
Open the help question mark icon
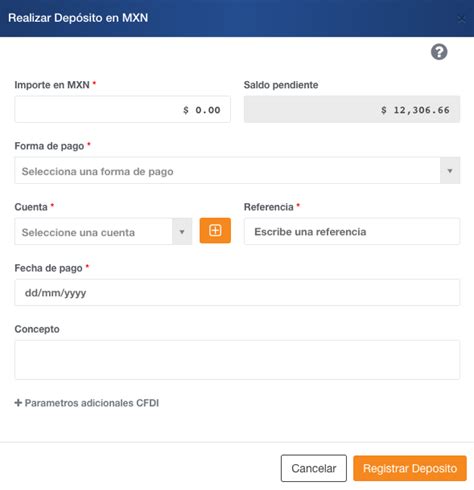439,52
